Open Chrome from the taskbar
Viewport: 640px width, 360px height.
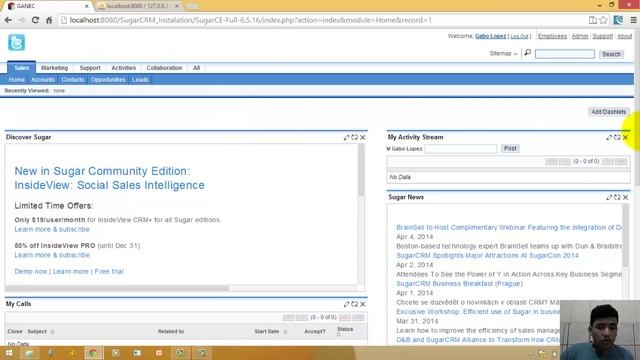point(93,353)
